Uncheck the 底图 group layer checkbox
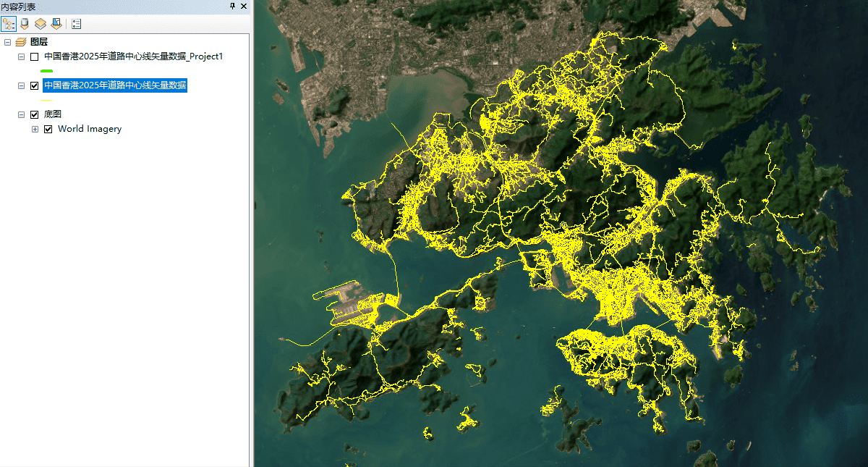868x467 pixels. click(x=35, y=114)
